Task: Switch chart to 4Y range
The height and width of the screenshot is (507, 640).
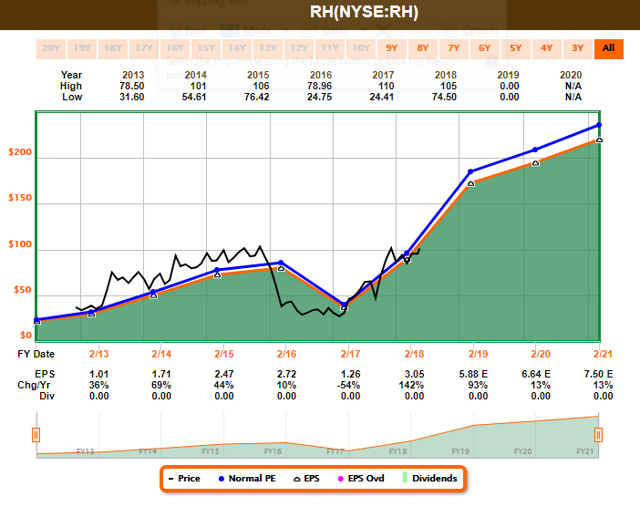Action: (x=547, y=49)
